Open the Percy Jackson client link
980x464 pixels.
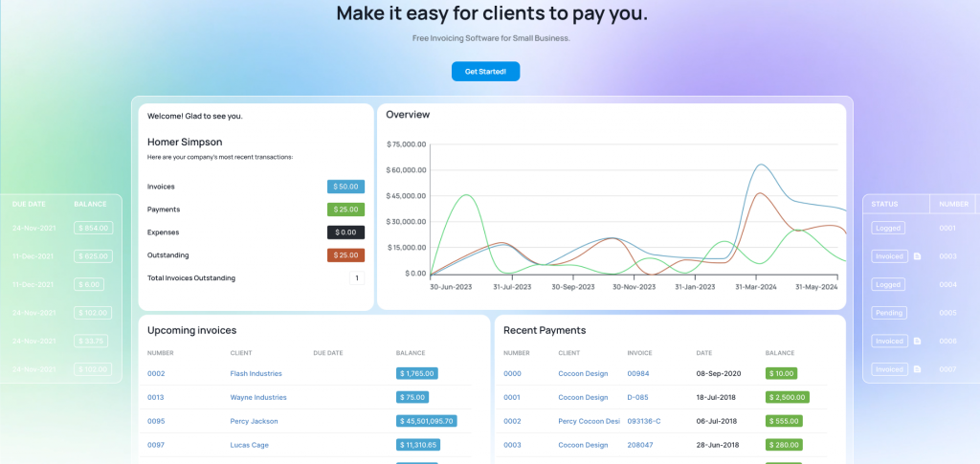tap(254, 421)
